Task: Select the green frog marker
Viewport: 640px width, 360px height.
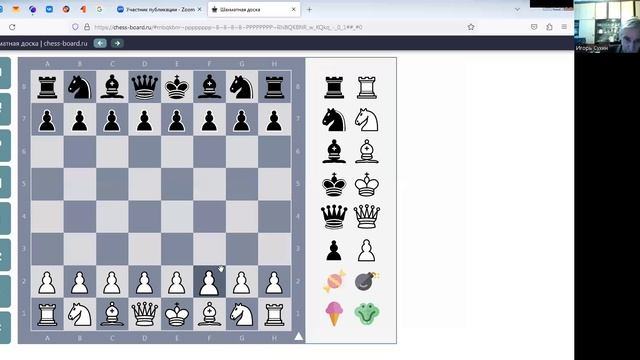Action: click(x=367, y=314)
